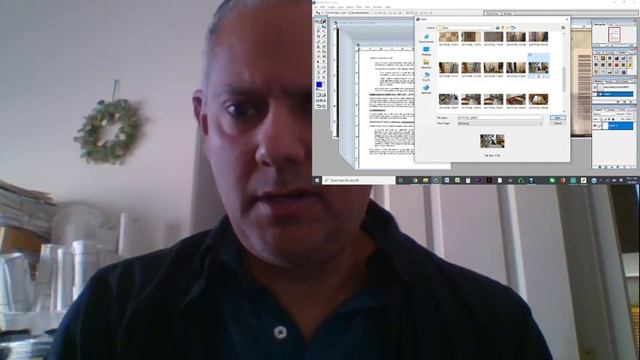Screen dimensions: 640x360
Task: Open the Window menu in Photoshop
Action: coord(378,7)
